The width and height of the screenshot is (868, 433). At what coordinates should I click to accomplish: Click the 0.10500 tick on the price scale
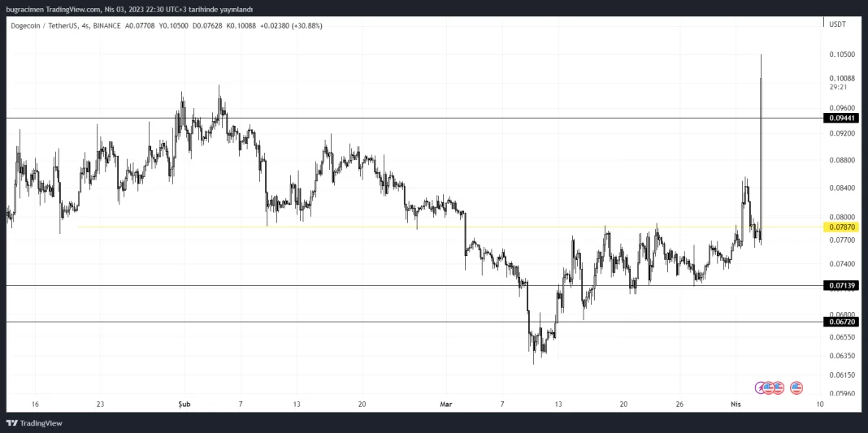842,54
